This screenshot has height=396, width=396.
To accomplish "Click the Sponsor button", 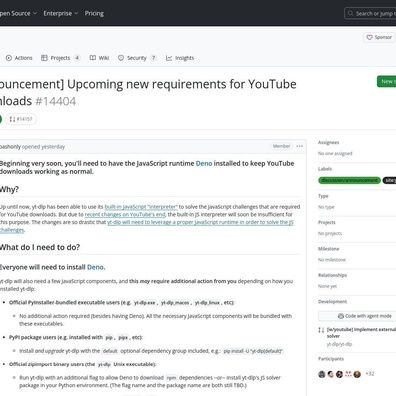I will (379, 37).
